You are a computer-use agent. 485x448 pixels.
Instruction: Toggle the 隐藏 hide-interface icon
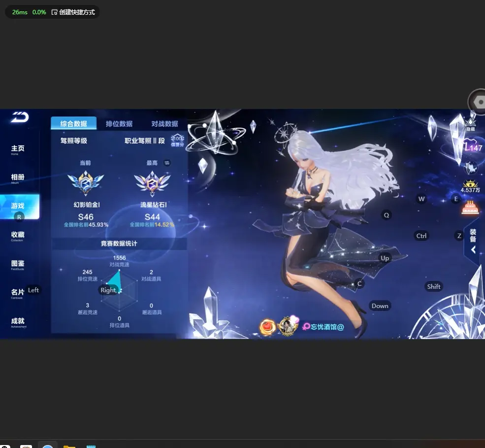pos(470,125)
